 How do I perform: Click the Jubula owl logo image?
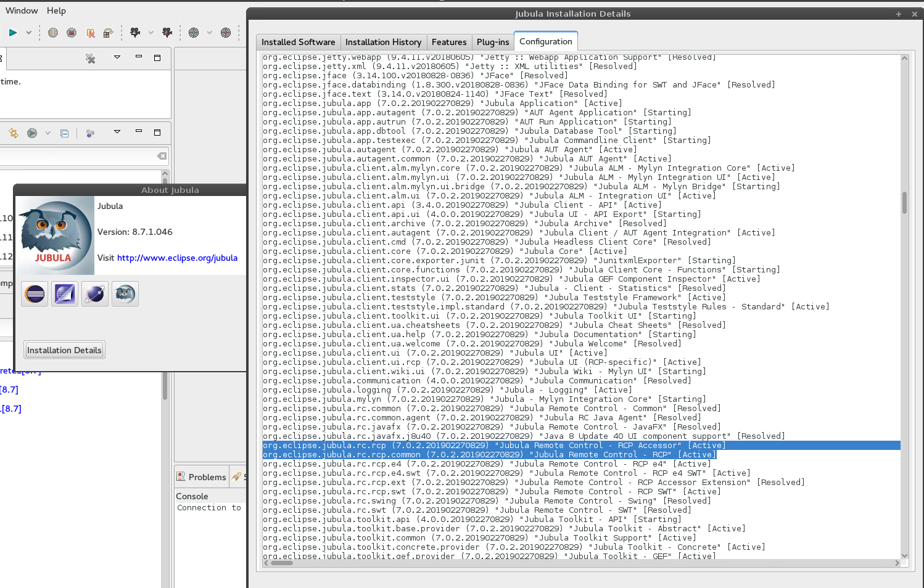[x=55, y=235]
